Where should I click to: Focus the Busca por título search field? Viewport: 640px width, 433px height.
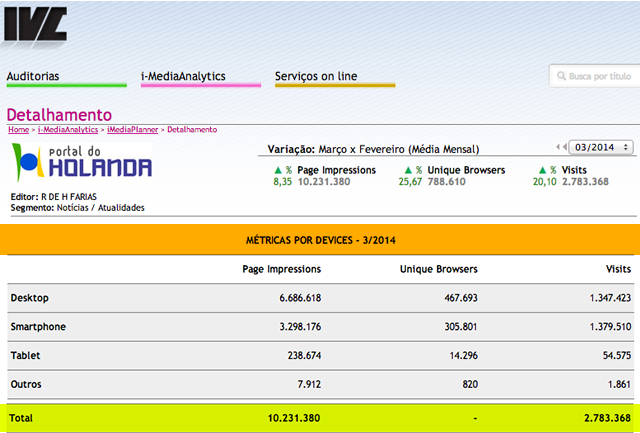[x=598, y=76]
